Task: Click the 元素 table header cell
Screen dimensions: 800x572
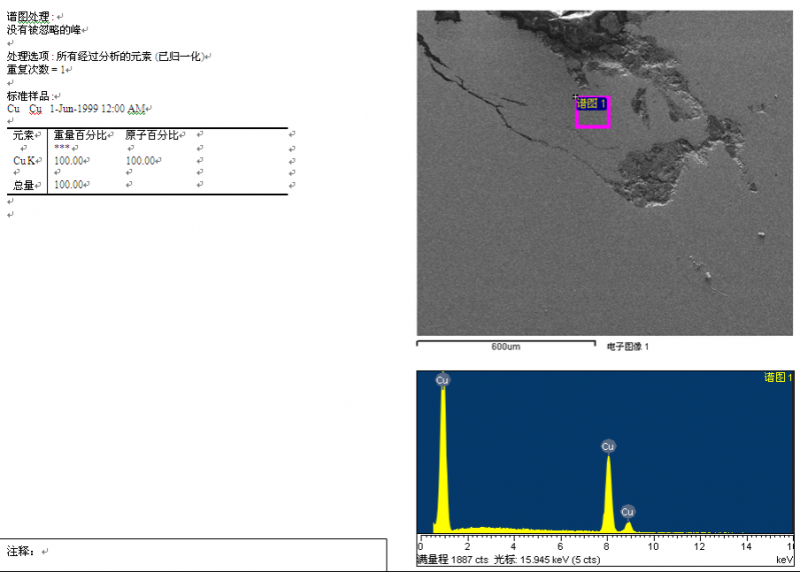Action: [x=24, y=135]
